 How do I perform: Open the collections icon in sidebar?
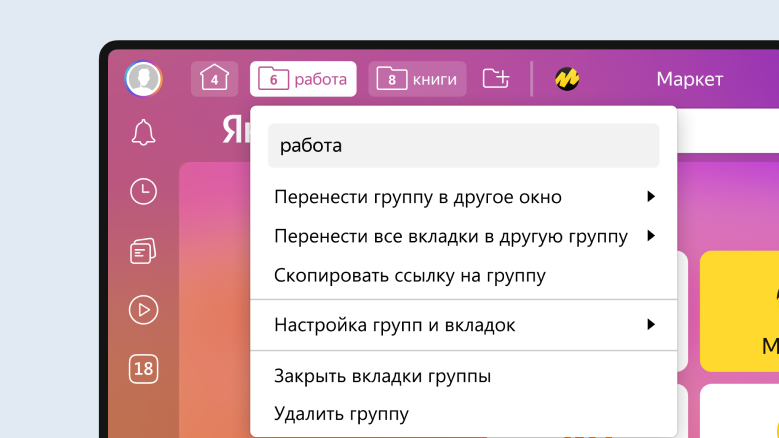(x=143, y=251)
